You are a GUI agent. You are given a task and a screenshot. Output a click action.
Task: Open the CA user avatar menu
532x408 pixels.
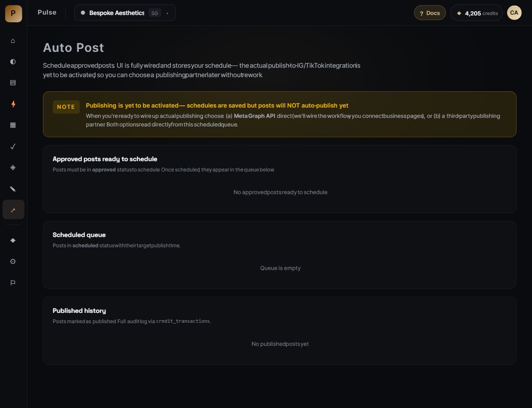[x=514, y=13]
